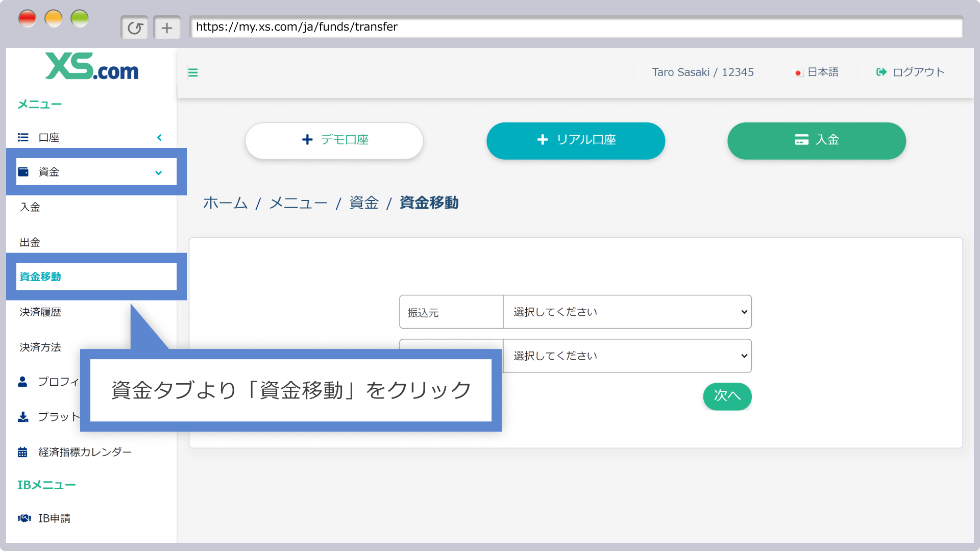Click 資金 breadcrumb link
This screenshot has width=980, height=551.
pyautogui.click(x=364, y=203)
